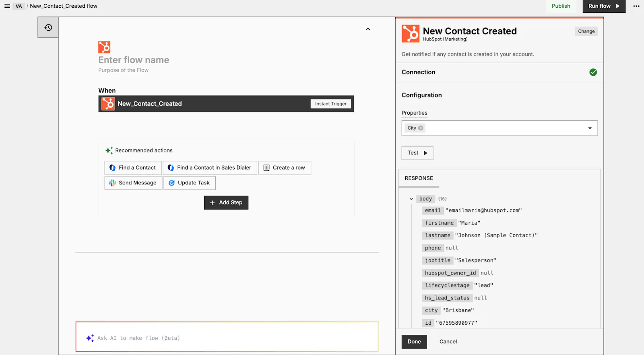Run the Test button
This screenshot has width=644, height=355.
pyautogui.click(x=417, y=153)
